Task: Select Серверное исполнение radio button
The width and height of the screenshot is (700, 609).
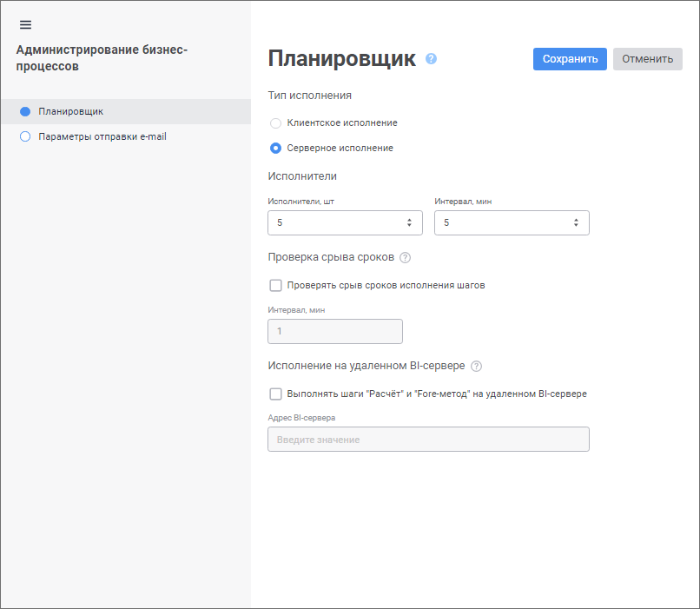Action: click(276, 148)
